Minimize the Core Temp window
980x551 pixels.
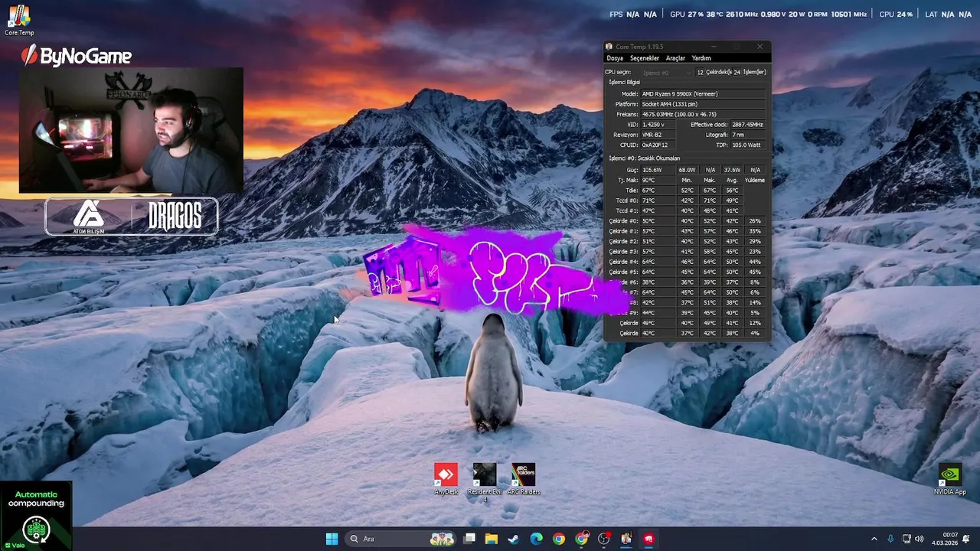click(714, 47)
